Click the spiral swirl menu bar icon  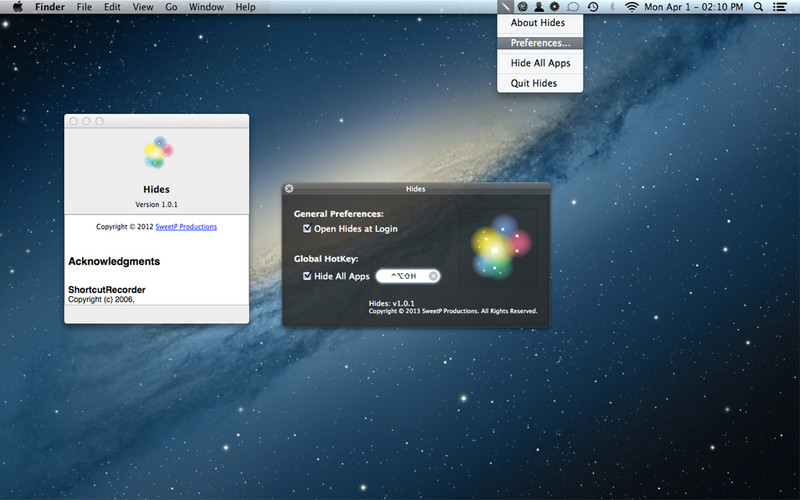pyautogui.click(x=522, y=7)
